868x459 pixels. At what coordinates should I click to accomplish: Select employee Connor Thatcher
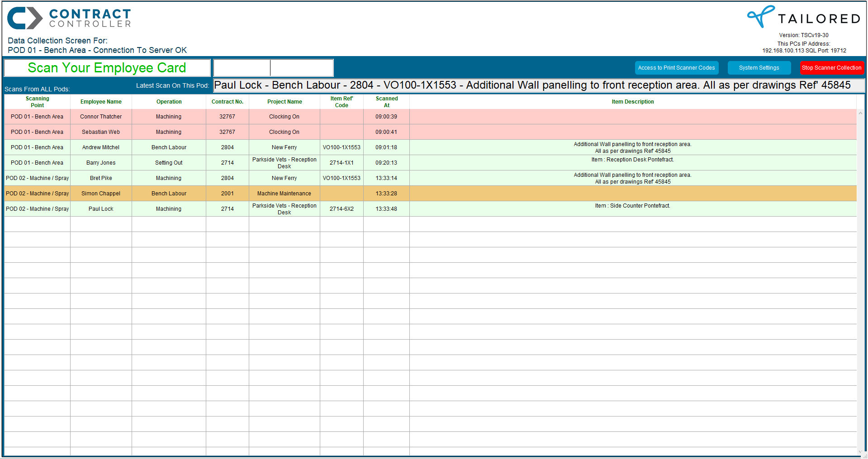pos(101,117)
